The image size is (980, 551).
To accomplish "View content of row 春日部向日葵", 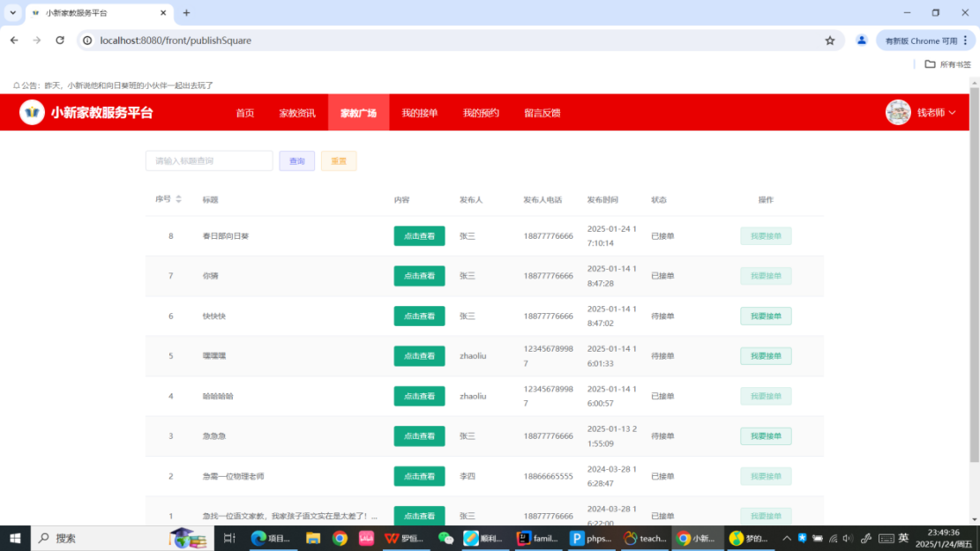I will coord(419,236).
